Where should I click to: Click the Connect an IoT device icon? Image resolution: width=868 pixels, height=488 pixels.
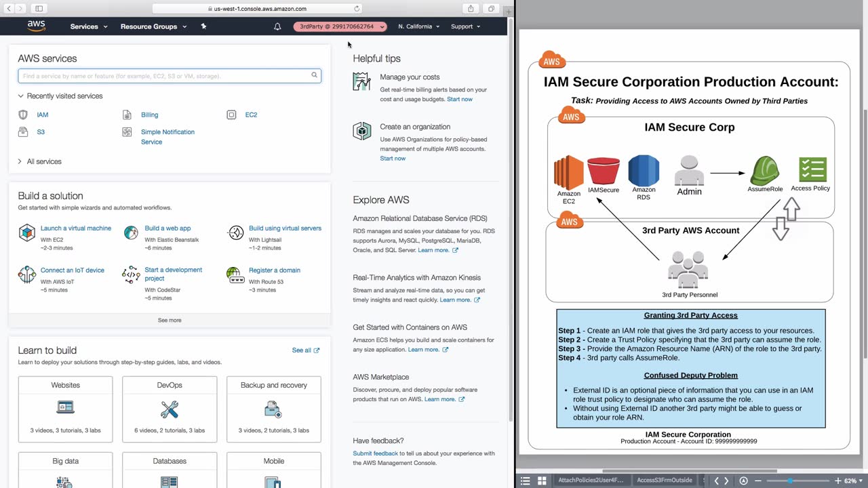coord(26,274)
